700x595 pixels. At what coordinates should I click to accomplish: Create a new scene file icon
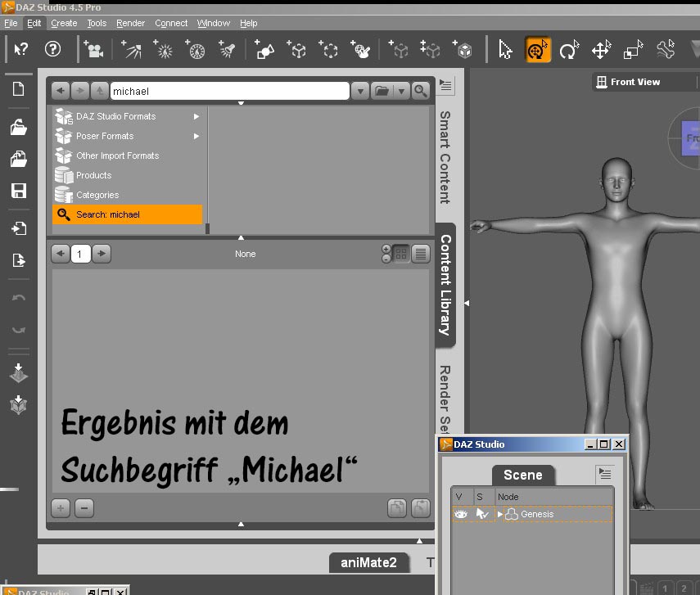point(18,89)
